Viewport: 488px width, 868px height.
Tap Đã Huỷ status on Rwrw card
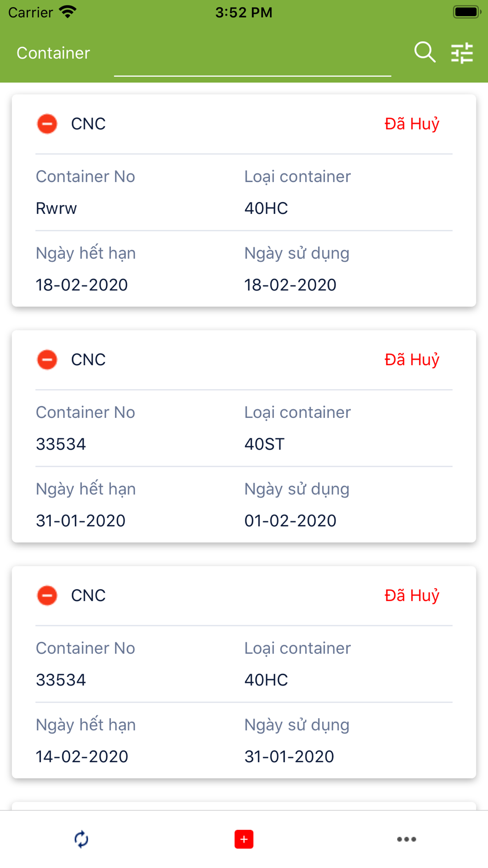coord(412,124)
